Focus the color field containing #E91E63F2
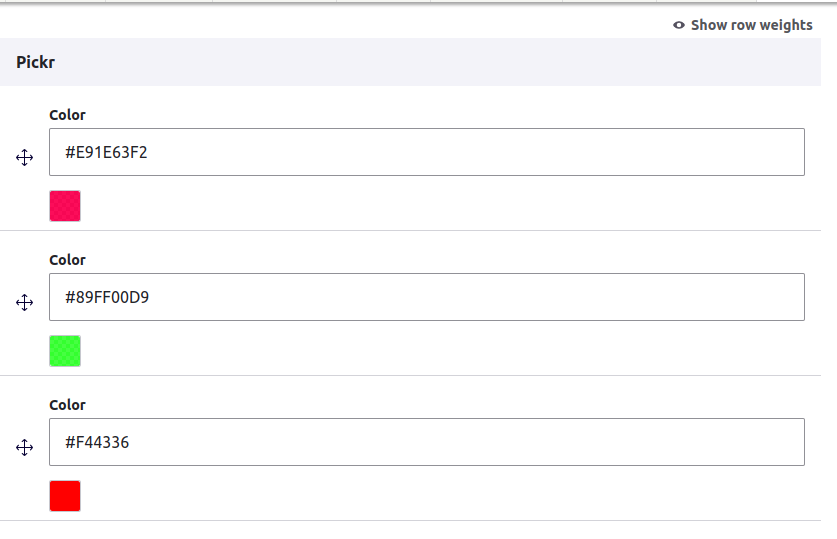Screen dimensions: 837x539 click(427, 152)
